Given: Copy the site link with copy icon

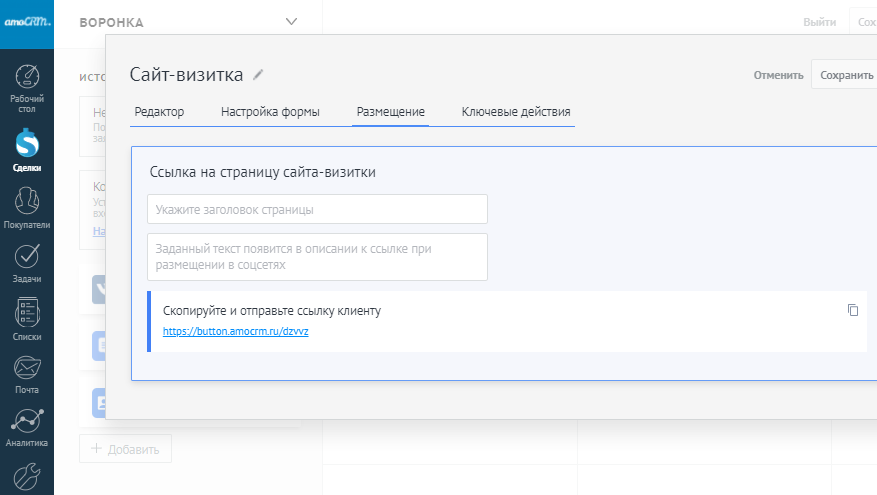Looking at the screenshot, I should 853,310.
